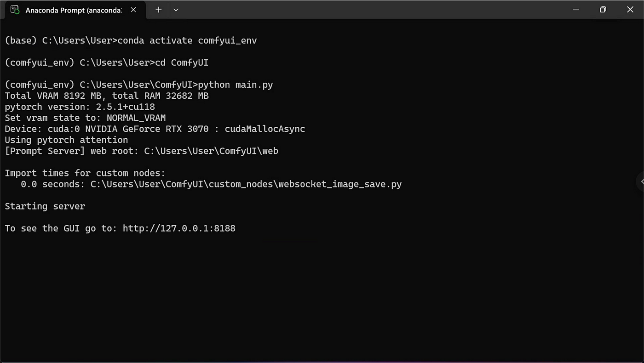Click the Total VRAM 8192 MB line

107,96
